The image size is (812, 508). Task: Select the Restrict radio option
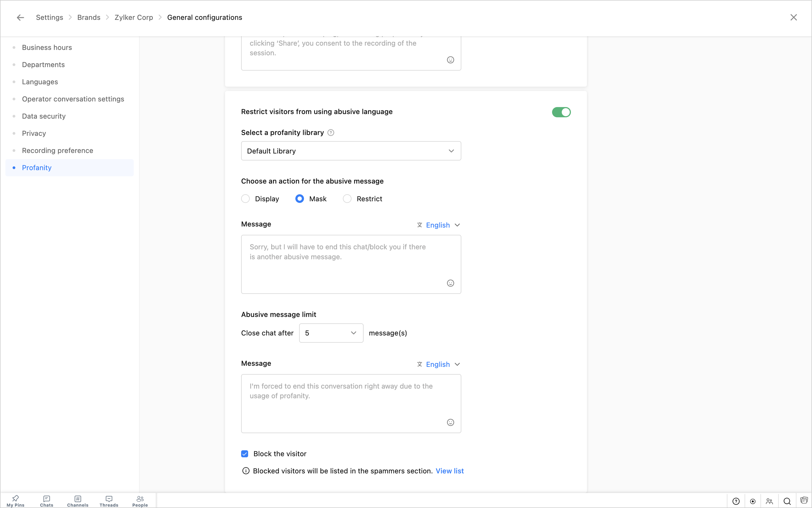pyautogui.click(x=347, y=199)
